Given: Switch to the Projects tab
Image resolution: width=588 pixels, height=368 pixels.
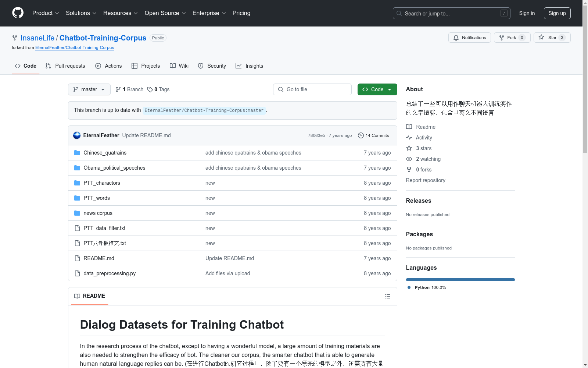Looking at the screenshot, I should pos(146,66).
